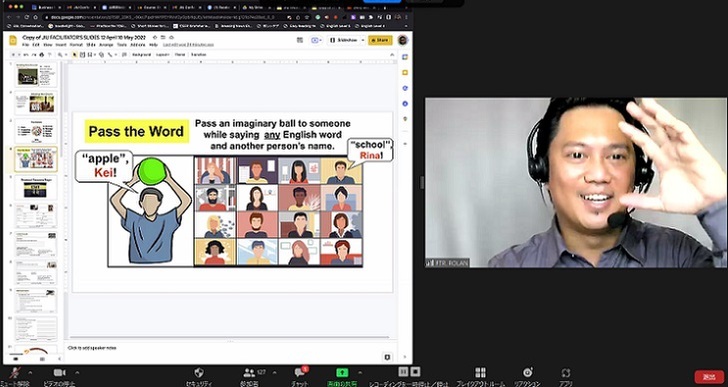Open the Google account avatar
Image resolution: width=728 pixels, height=387 pixels.
pyautogui.click(x=403, y=40)
